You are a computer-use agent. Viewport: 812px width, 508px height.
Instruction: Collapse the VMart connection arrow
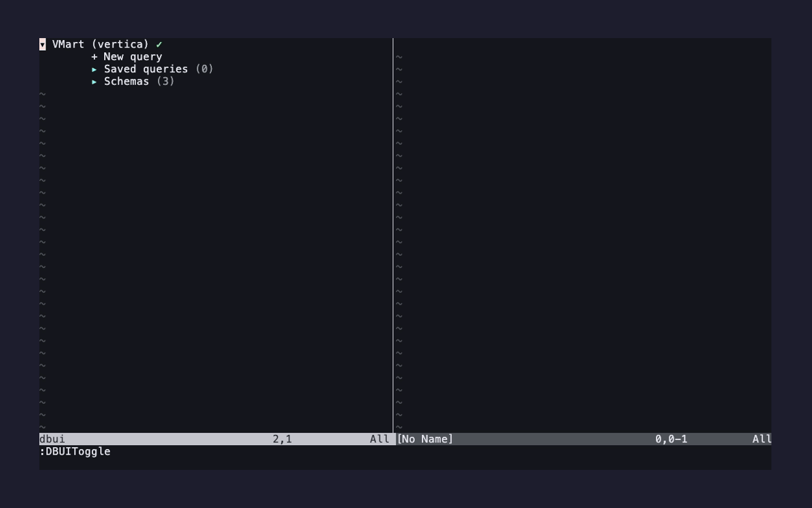(43, 44)
